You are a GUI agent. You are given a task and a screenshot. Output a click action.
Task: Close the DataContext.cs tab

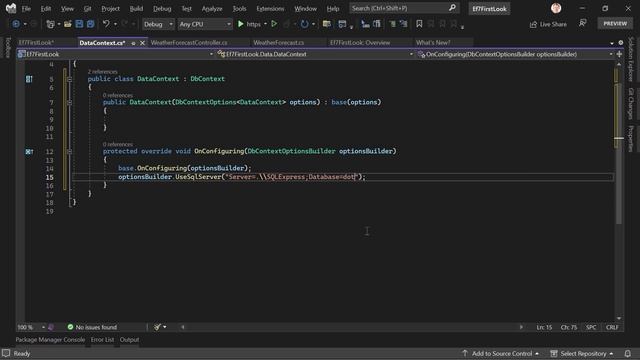coord(142,43)
